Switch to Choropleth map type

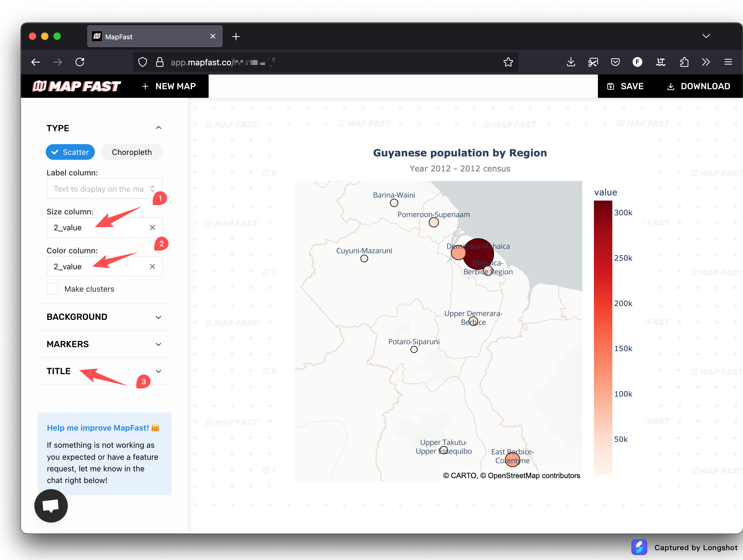tap(132, 152)
